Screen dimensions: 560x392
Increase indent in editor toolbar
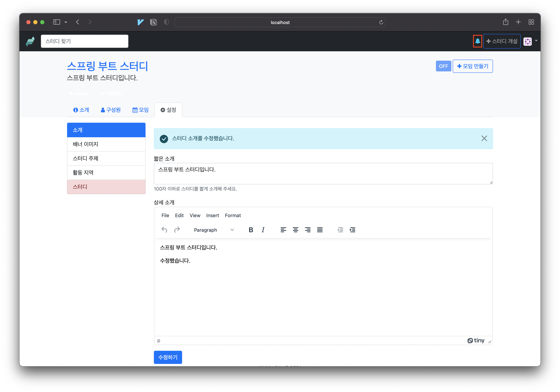click(x=352, y=230)
